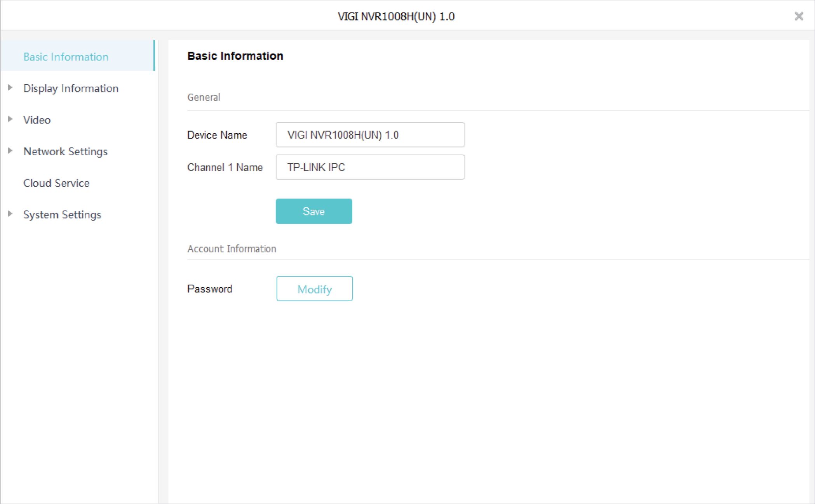
Task: Click the Password label text
Action: [x=209, y=289]
